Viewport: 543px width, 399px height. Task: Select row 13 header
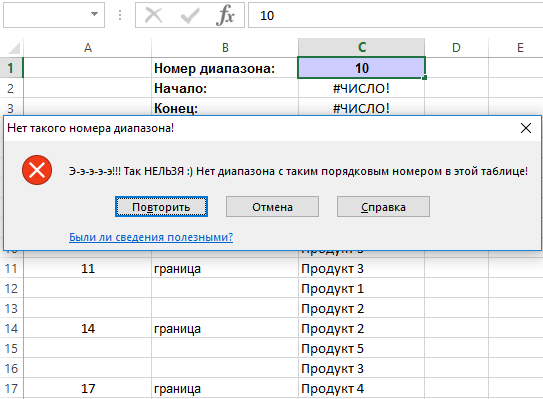tap(11, 308)
